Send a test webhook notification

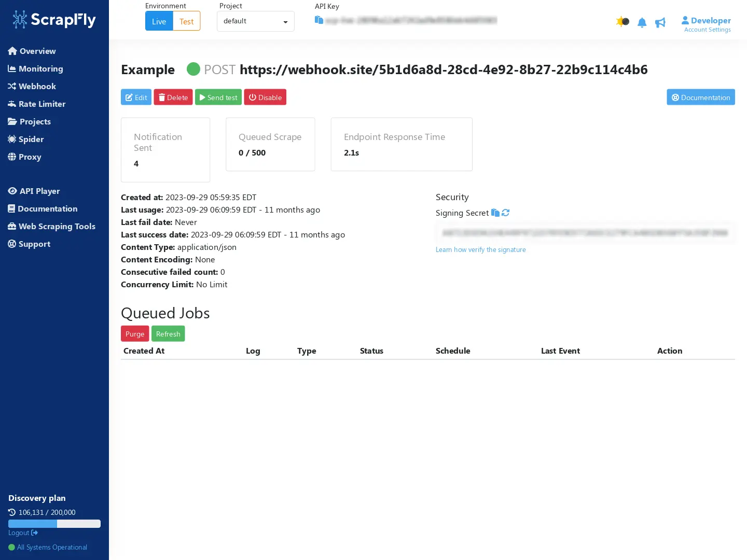218,97
